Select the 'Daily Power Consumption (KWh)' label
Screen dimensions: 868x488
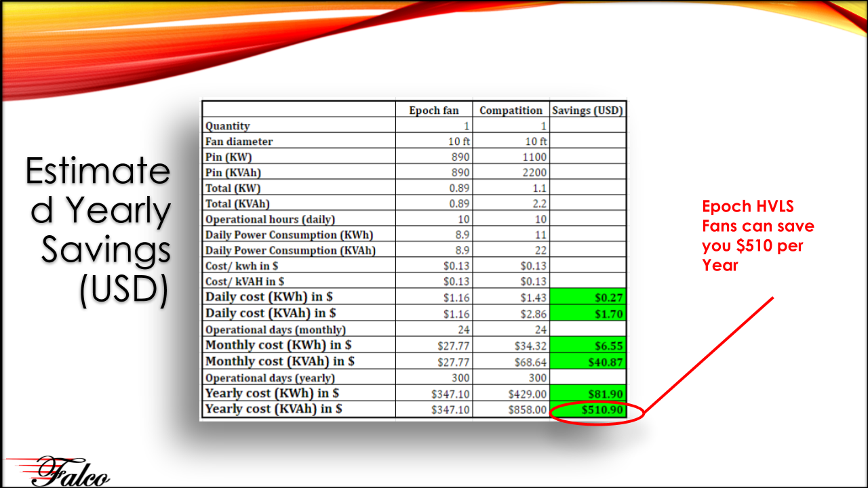coord(289,235)
